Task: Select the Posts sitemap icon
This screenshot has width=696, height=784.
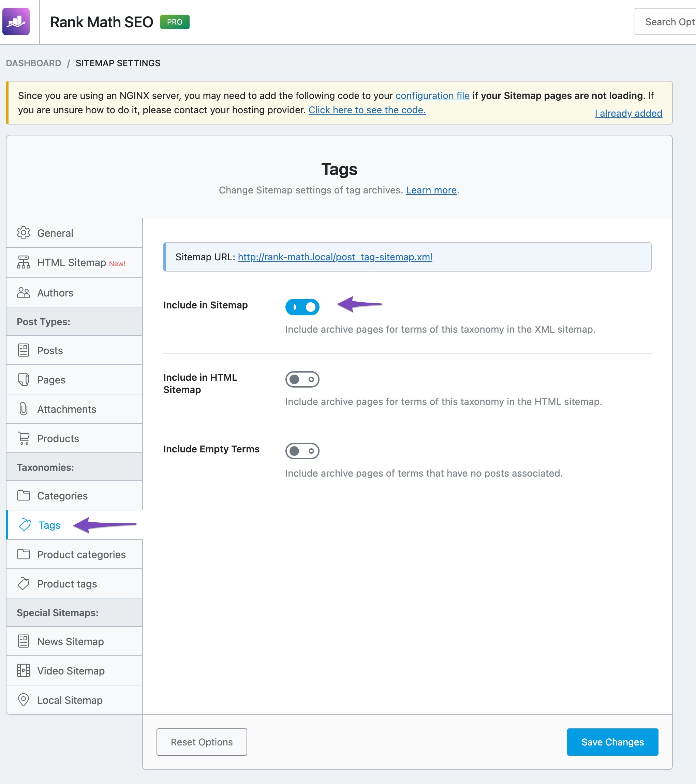Action: click(x=23, y=349)
